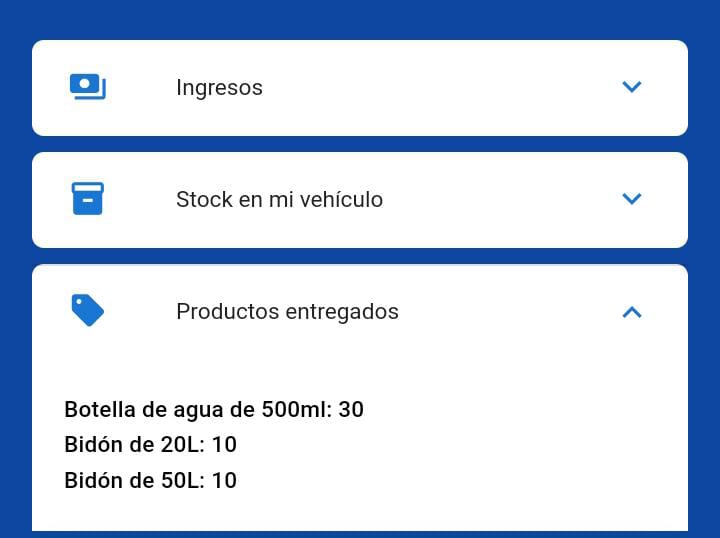The width and height of the screenshot is (720, 538).
Task: Click the price tag icon for Productos entregados
Action: (88, 310)
